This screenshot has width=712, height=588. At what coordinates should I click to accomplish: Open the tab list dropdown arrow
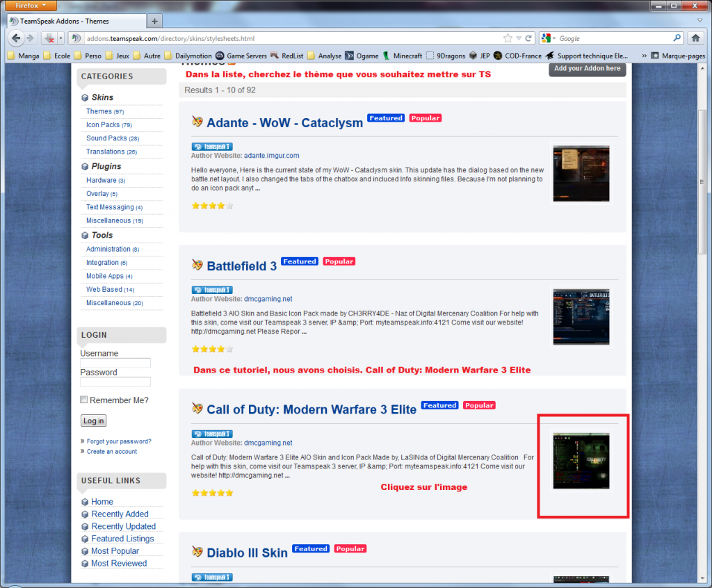click(x=699, y=20)
